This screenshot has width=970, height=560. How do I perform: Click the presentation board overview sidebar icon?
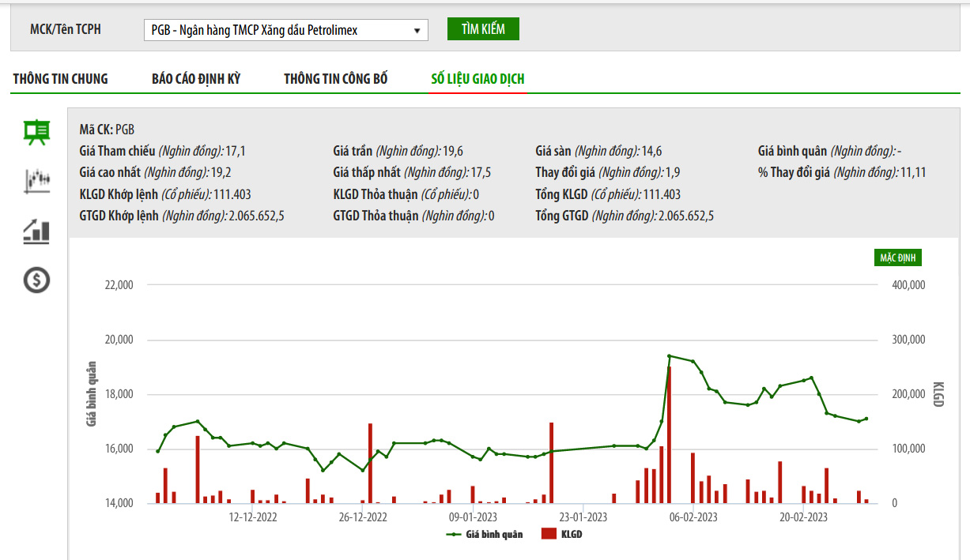[x=36, y=132]
